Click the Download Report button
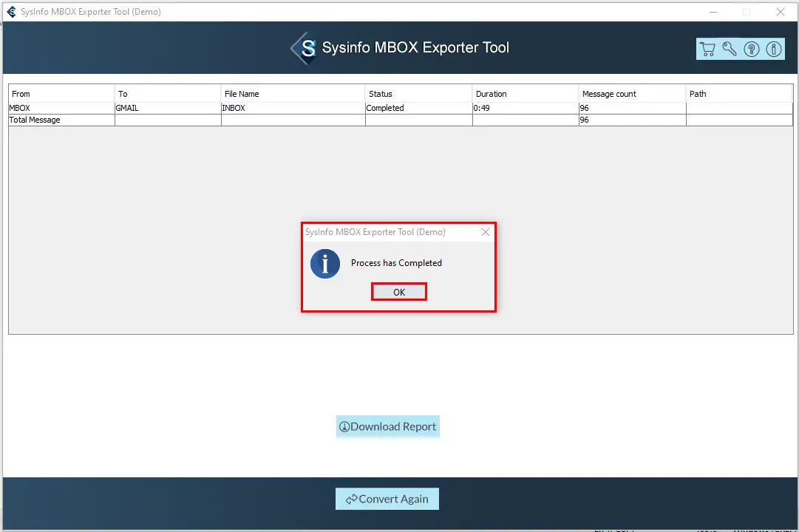Viewport: 799px width, 532px height. point(387,426)
